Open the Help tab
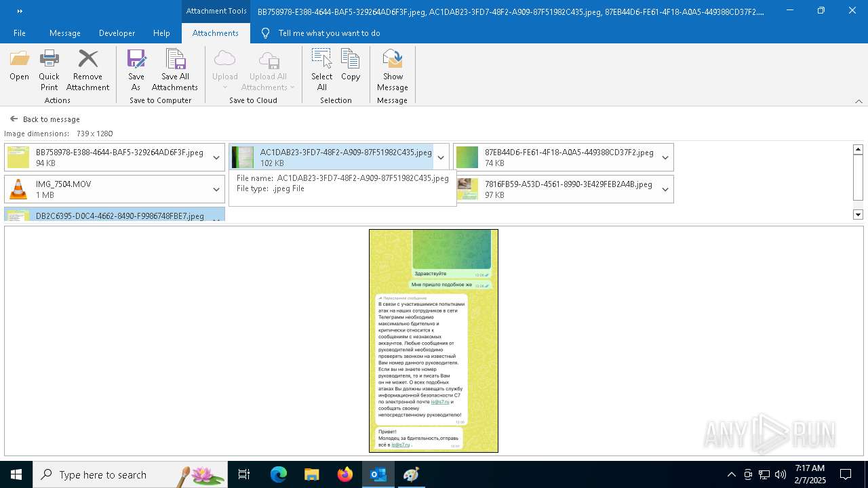Screen dimensions: 868x488 point(161,33)
